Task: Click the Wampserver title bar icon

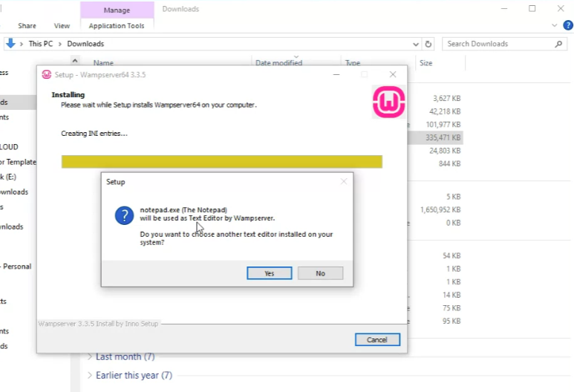Action: coord(47,75)
